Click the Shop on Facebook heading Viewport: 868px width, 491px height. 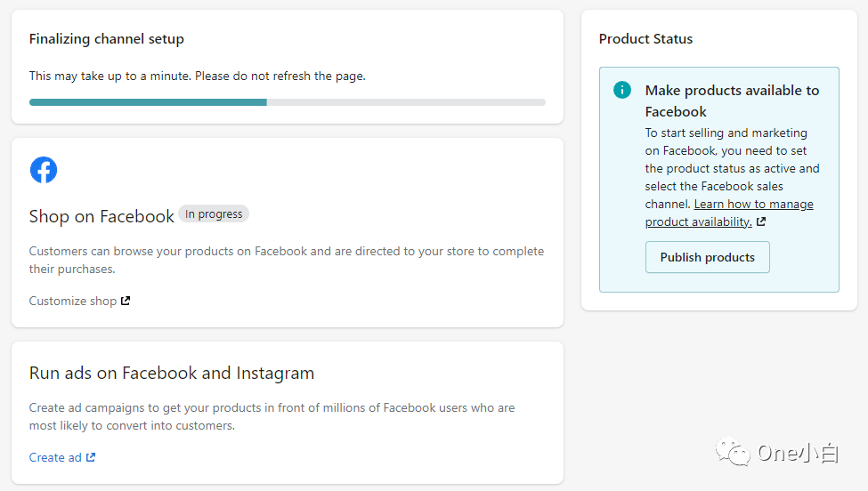coord(101,216)
